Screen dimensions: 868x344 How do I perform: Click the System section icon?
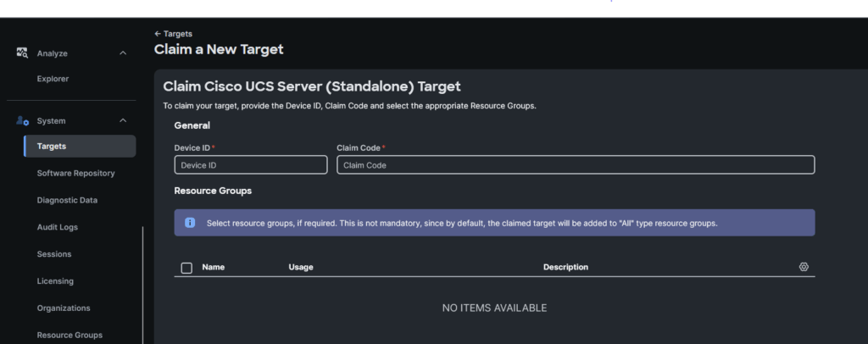(22, 120)
